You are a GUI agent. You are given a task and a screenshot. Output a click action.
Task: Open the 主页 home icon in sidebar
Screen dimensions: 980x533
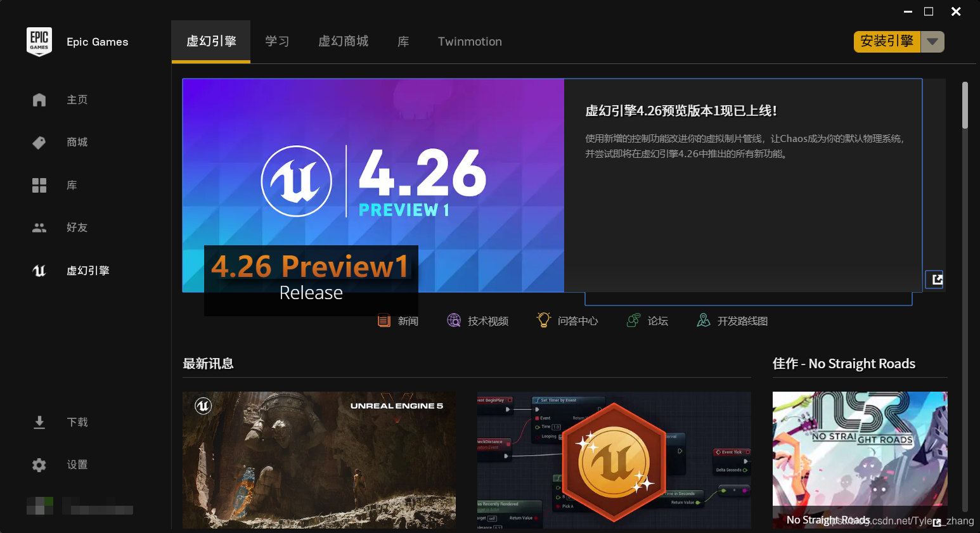tap(39, 100)
